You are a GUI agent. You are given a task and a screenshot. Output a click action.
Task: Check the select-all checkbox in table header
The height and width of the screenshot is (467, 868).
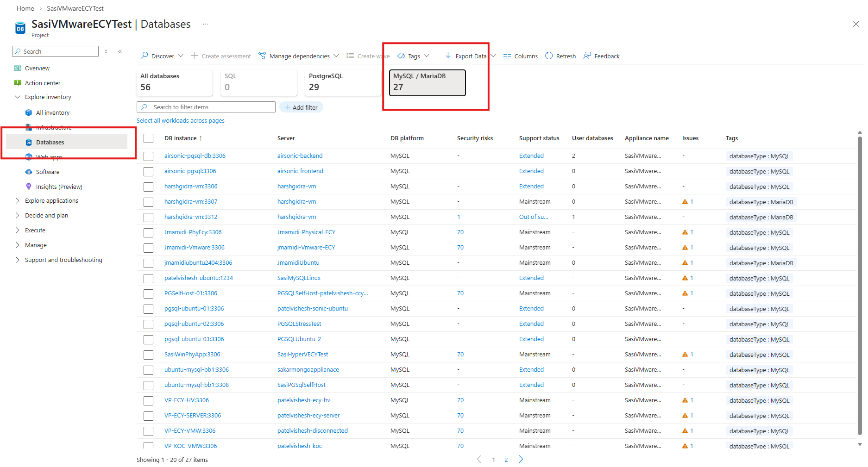click(148, 138)
